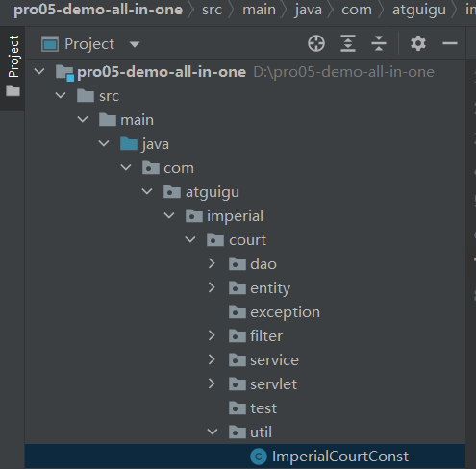The image size is (476, 469).
Task: Click the java source root folder icon
Action: point(129,144)
